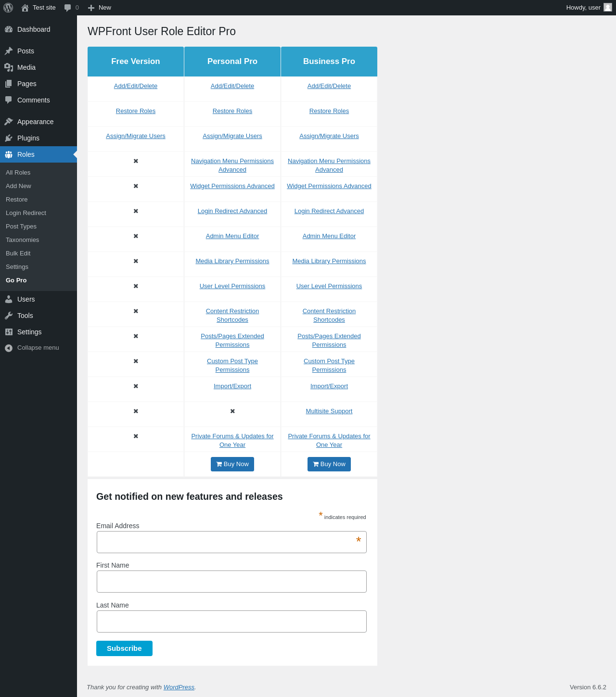
Task: Open Login Redirect submenu item
Action: 26,213
